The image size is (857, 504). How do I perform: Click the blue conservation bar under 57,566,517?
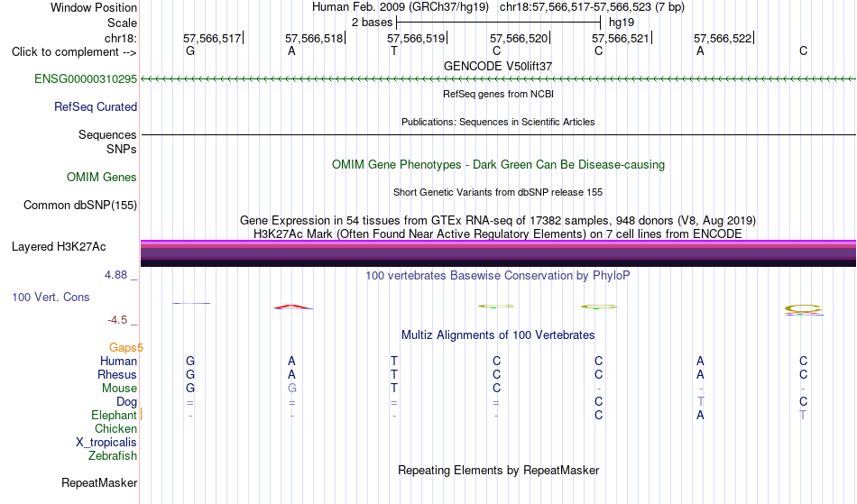pos(190,303)
